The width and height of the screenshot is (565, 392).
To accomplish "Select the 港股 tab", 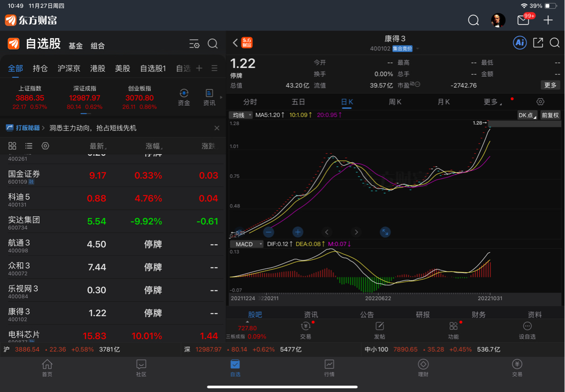I will (x=98, y=68).
